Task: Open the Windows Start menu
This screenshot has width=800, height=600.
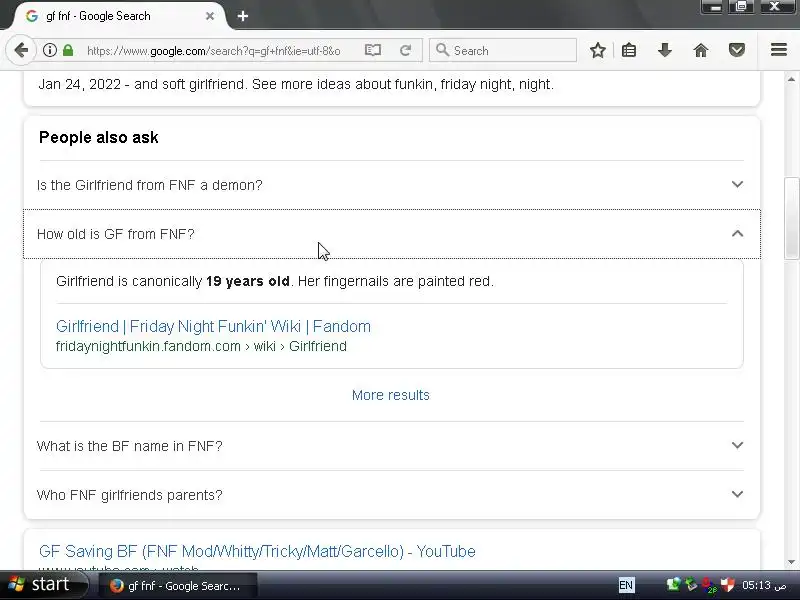Action: point(43,585)
